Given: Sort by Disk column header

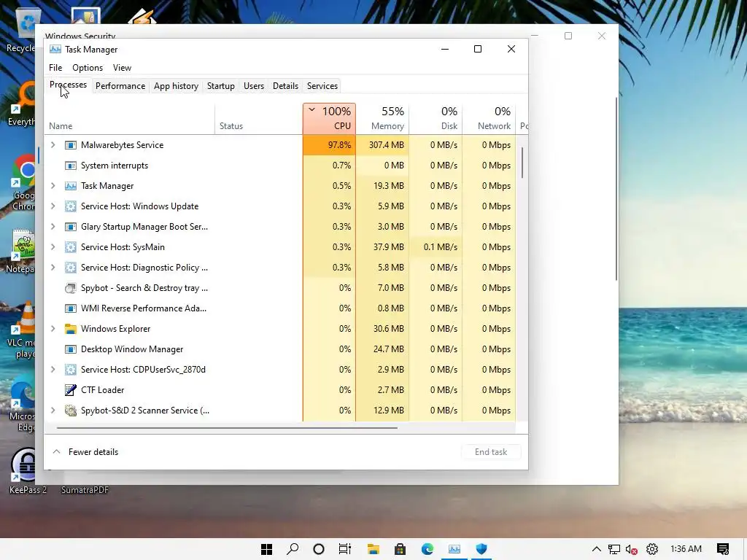Looking at the screenshot, I should (x=436, y=119).
